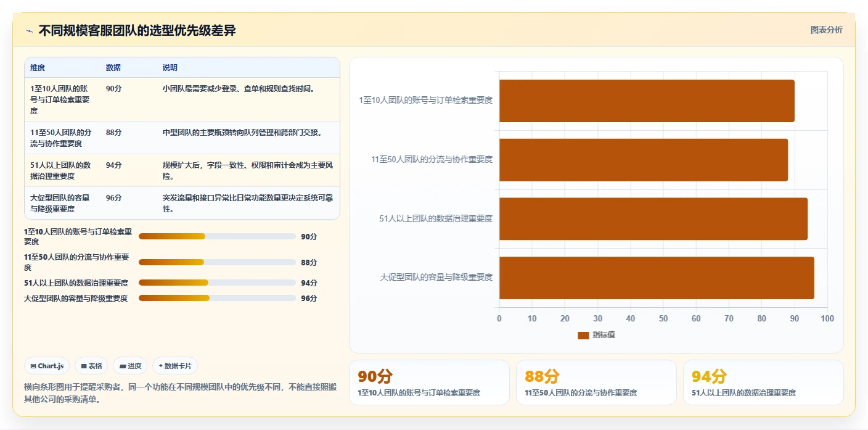Click the footnote text 横向条形图用于提醒采购者
This screenshot has height=430, width=868.
coord(180,393)
